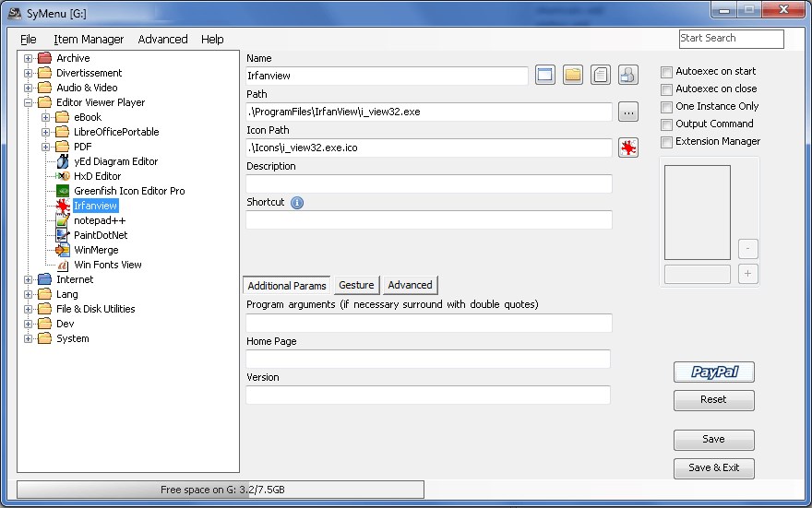Check the Extension Manager checkbox

pos(666,142)
